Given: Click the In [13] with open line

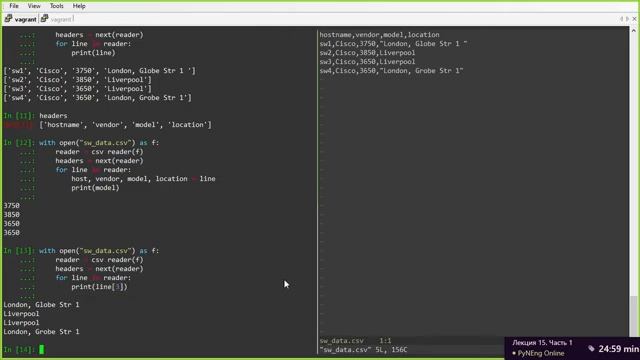Looking at the screenshot, I should coord(81,250).
